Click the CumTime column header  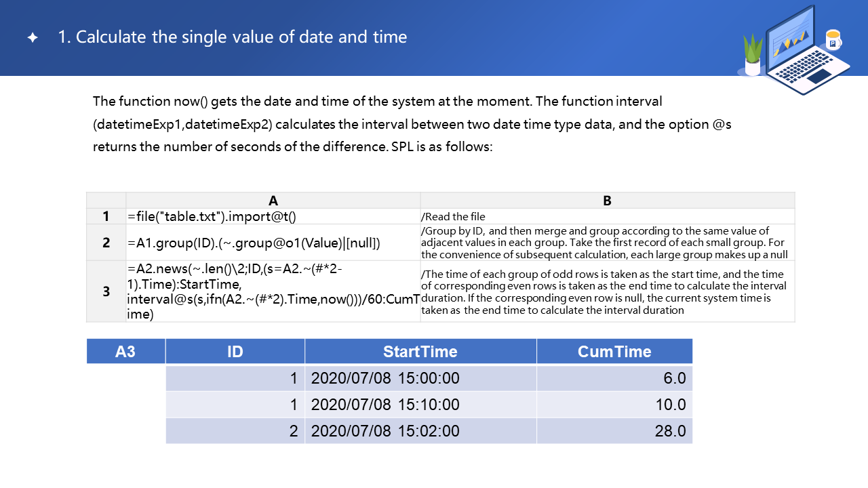pyautogui.click(x=614, y=351)
